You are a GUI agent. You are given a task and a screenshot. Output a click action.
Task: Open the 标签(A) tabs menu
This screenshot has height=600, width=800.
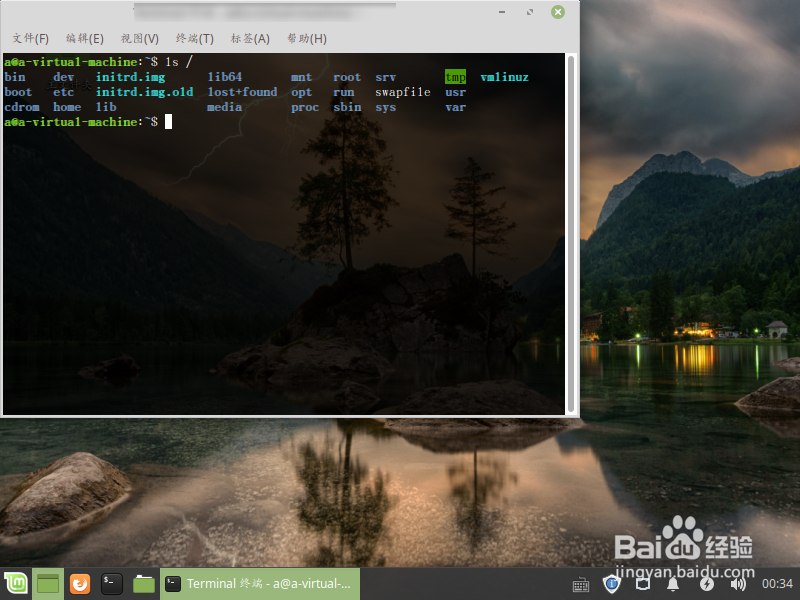click(x=251, y=38)
